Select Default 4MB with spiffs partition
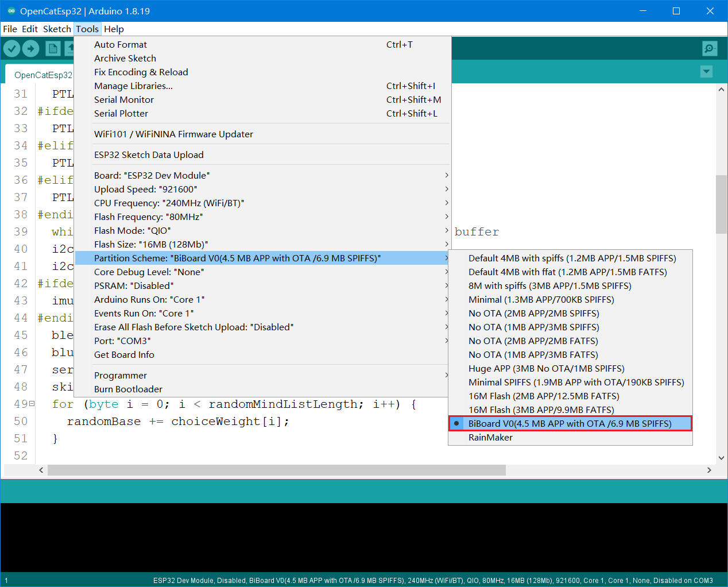This screenshot has height=587, width=728. (x=570, y=258)
